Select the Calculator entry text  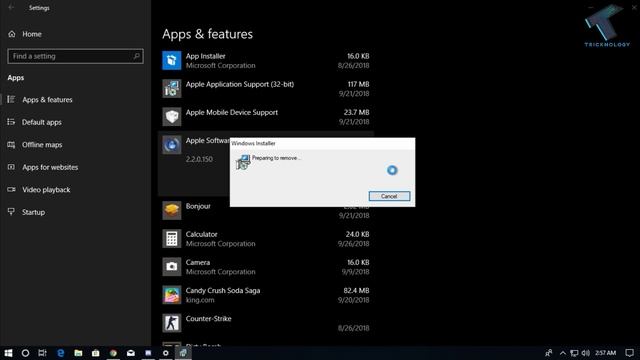pyautogui.click(x=201, y=234)
